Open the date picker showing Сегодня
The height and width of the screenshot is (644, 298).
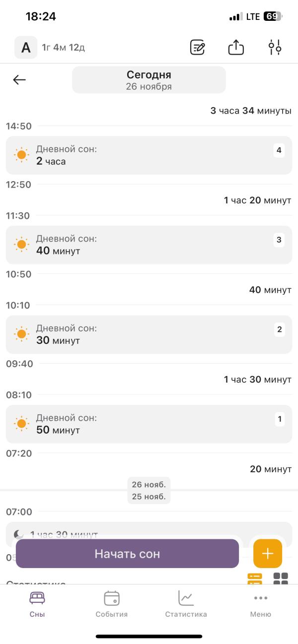point(149,80)
